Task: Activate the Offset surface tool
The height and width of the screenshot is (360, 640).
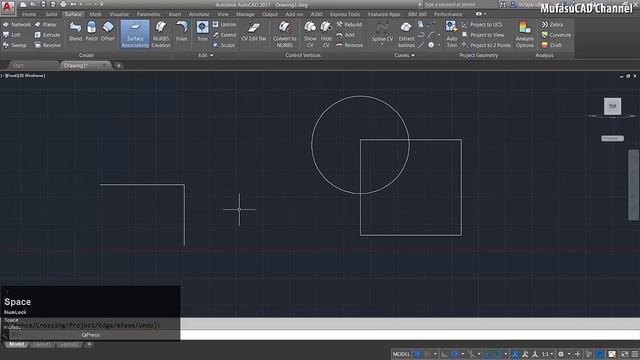Action: tap(108, 31)
